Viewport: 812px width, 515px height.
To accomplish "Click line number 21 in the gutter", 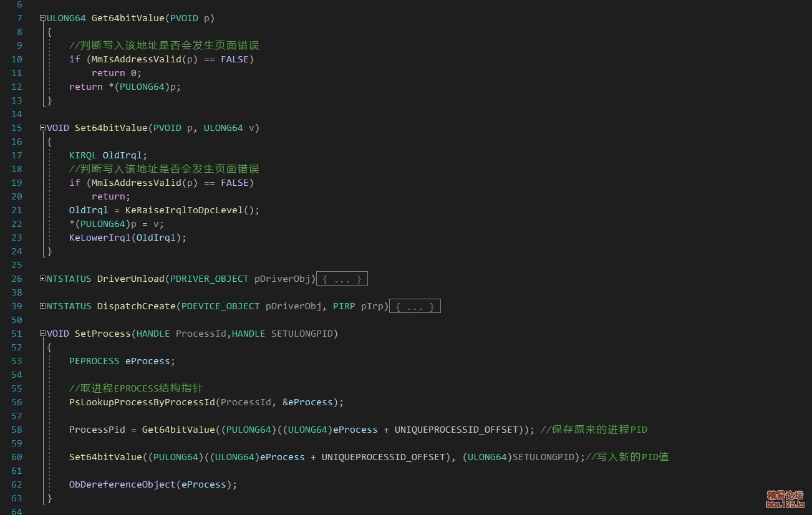I will click(x=16, y=210).
